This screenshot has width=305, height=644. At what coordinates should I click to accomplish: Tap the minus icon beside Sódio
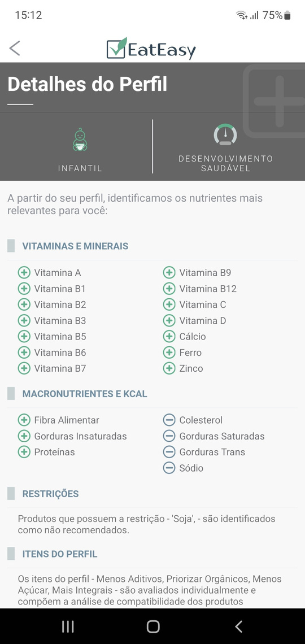[x=169, y=468]
